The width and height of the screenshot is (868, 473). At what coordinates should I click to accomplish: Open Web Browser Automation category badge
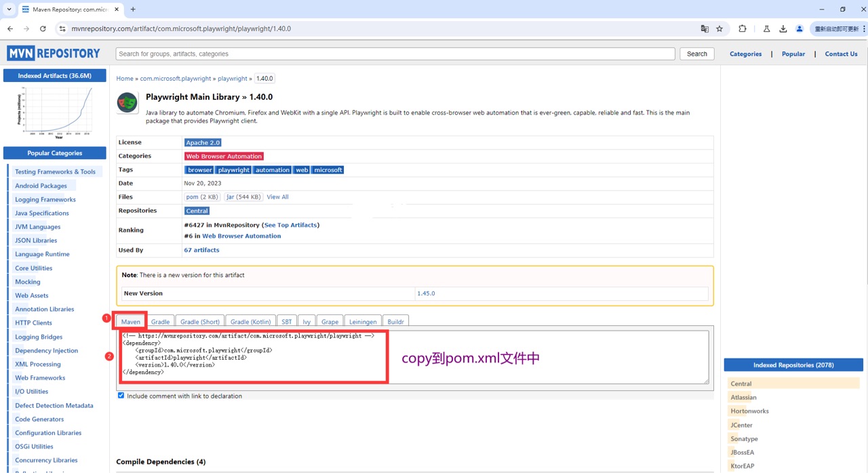click(224, 156)
